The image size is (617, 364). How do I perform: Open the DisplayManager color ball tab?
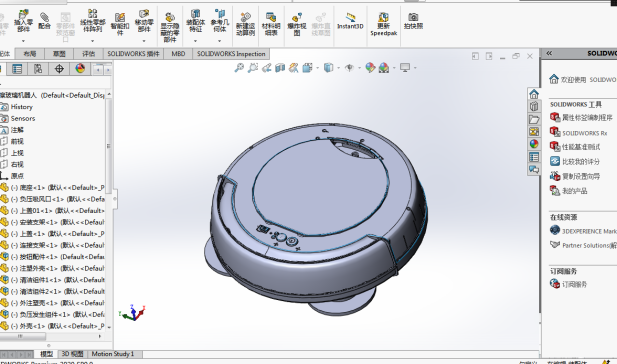(80, 69)
